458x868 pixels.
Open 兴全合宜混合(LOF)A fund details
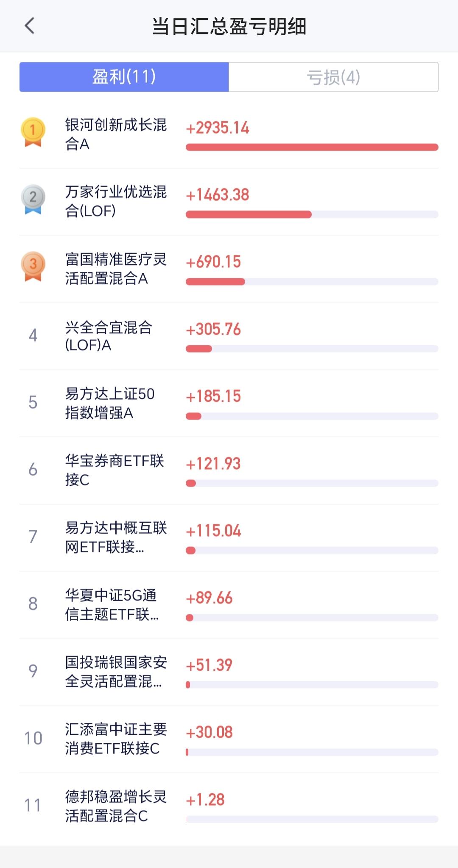229,336
